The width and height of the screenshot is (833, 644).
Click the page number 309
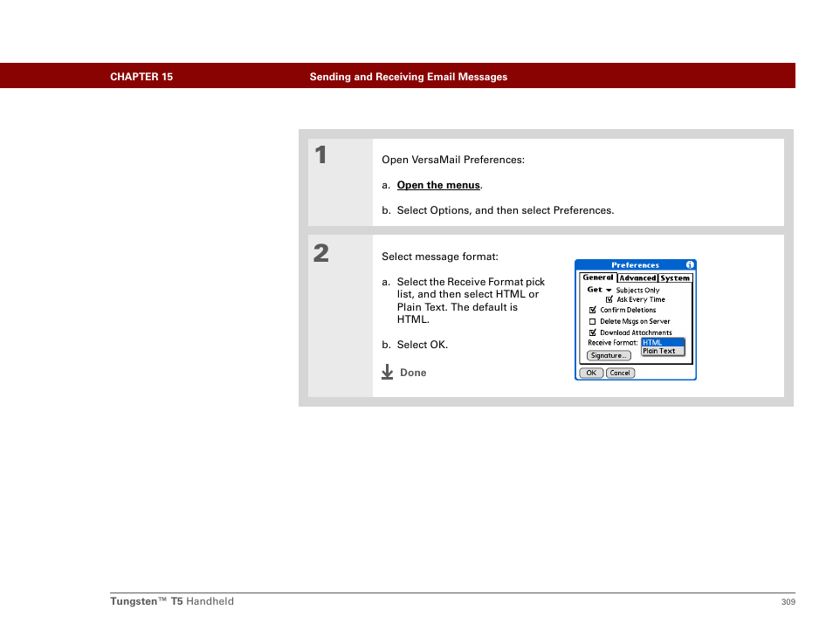[x=788, y=601]
